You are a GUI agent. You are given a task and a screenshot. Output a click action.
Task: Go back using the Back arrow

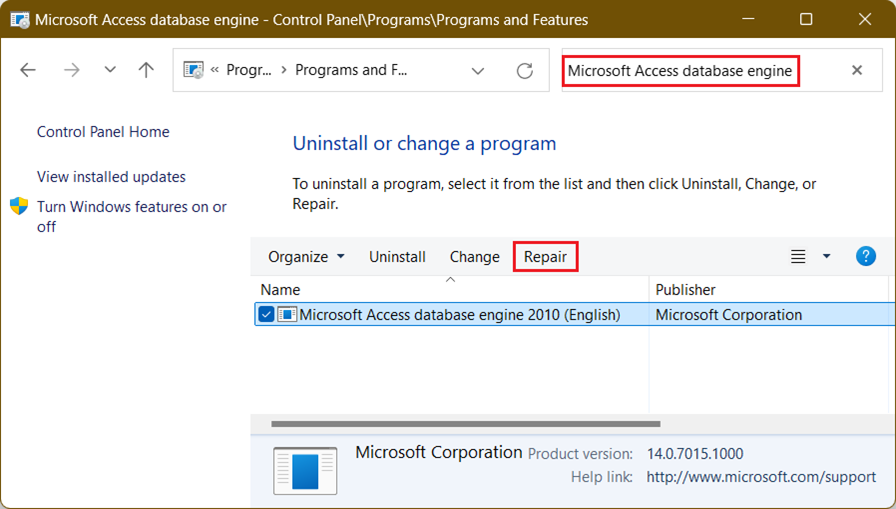27,70
